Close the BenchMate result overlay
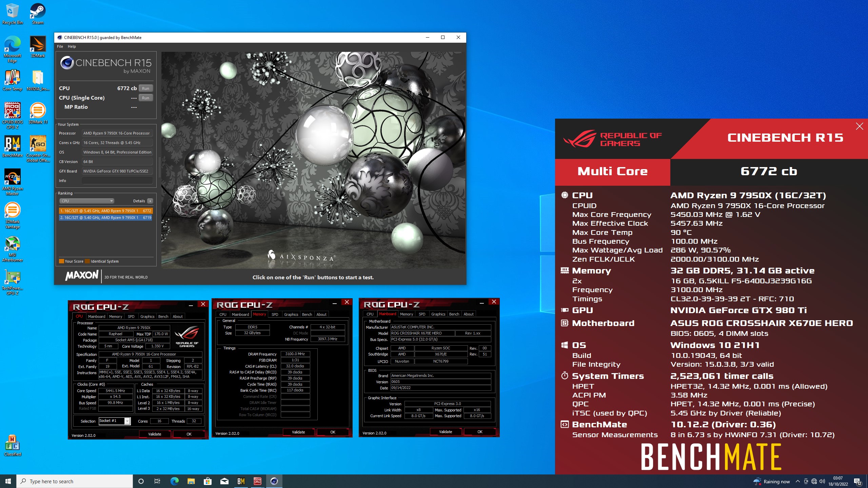Viewport: 868px width, 488px height. pyautogui.click(x=859, y=126)
